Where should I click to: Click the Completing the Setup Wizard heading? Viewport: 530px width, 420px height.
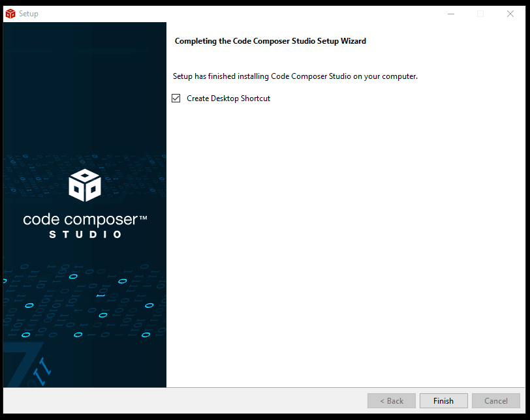[x=270, y=41]
